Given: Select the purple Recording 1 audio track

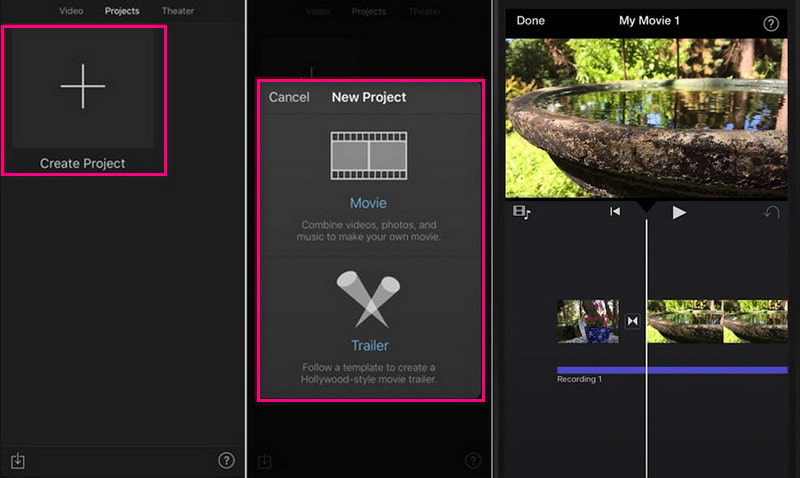Looking at the screenshot, I should tap(672, 370).
